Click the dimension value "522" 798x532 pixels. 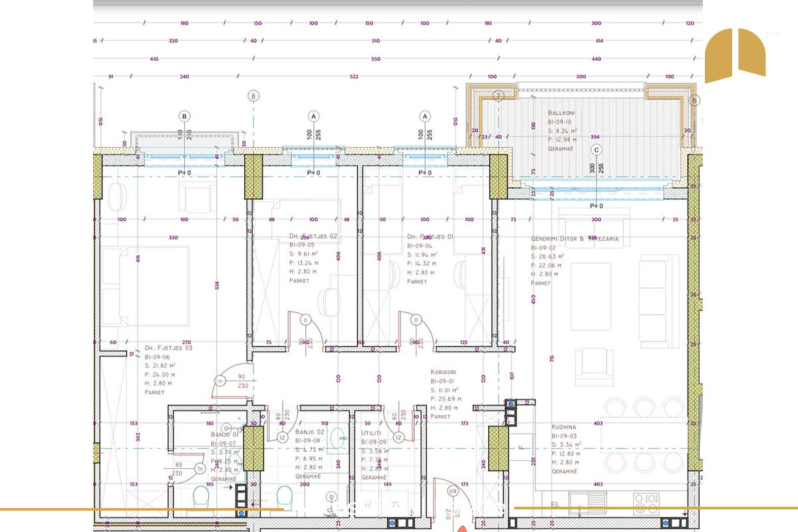point(354,76)
